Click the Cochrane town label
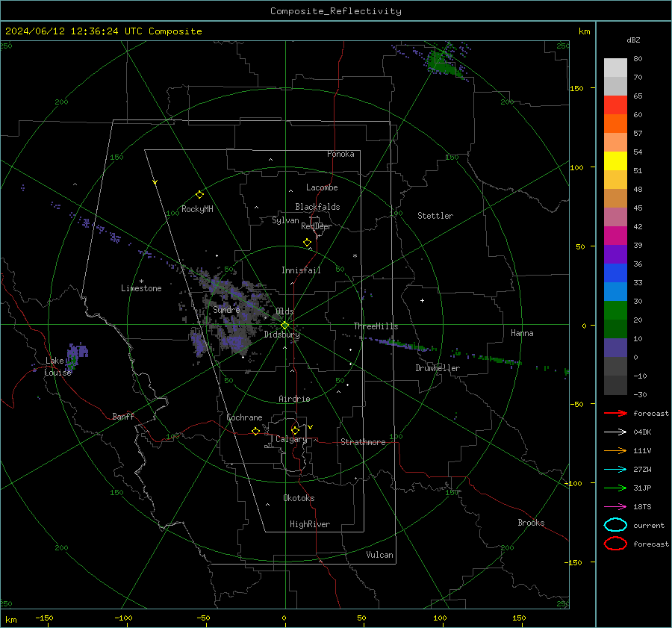The width and height of the screenshot is (672, 628). pos(244,417)
